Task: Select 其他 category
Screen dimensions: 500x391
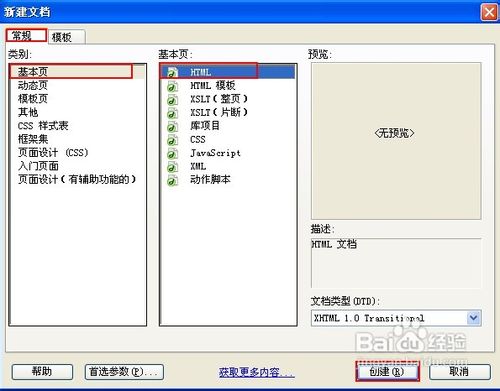Action: [78, 112]
